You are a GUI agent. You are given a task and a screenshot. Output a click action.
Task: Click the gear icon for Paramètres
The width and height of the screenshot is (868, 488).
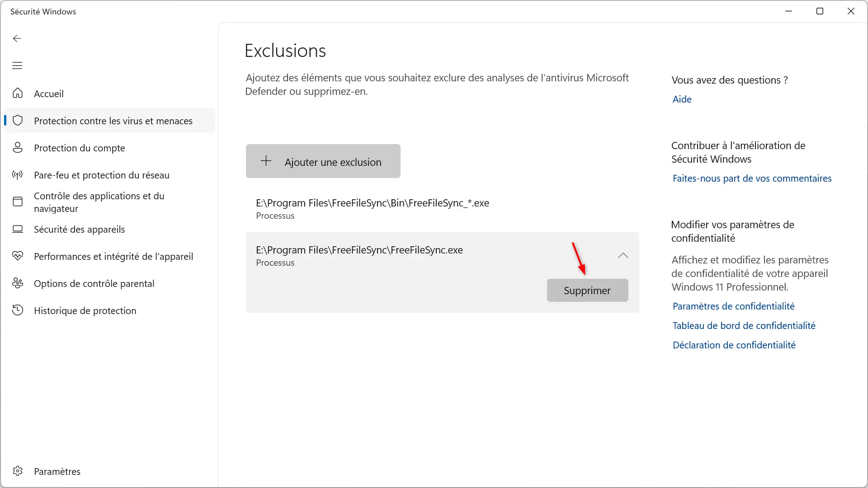point(18,471)
